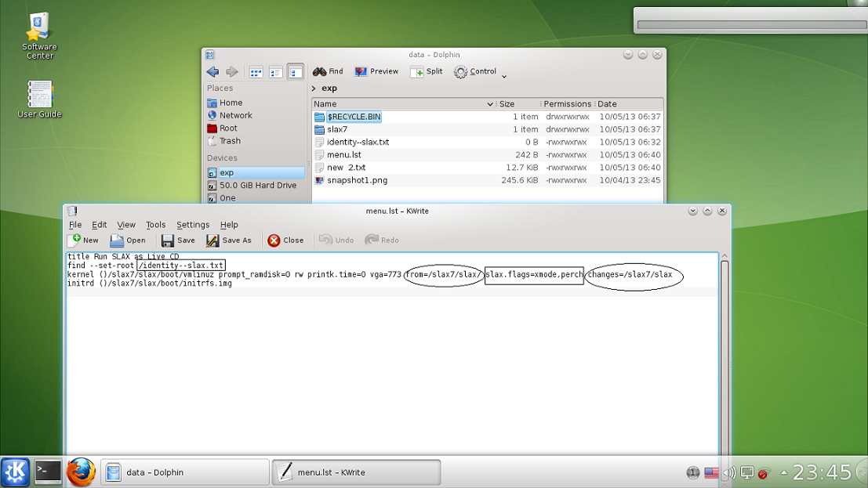
Task: Select the $RECYCLE.BIN folder
Action: click(x=354, y=117)
